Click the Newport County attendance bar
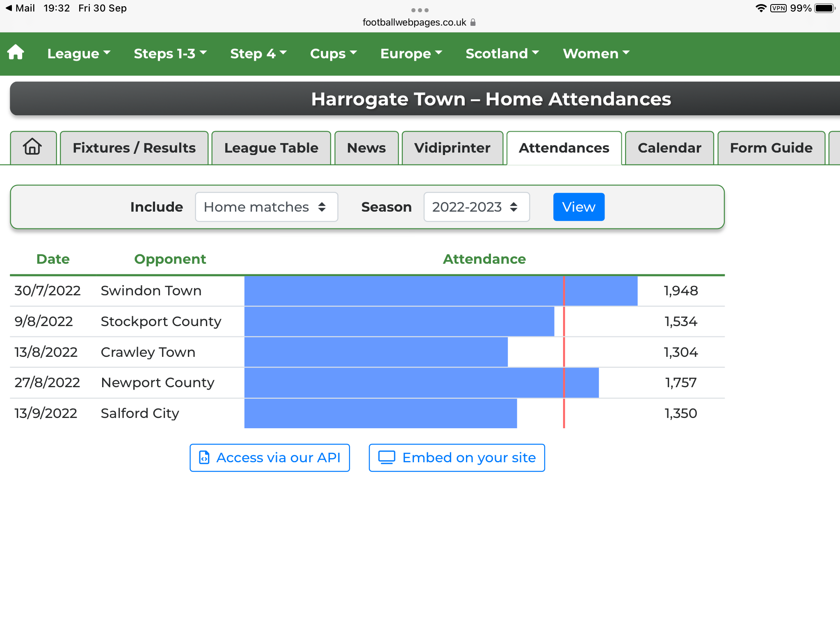This screenshot has height=630, width=840. tap(422, 383)
